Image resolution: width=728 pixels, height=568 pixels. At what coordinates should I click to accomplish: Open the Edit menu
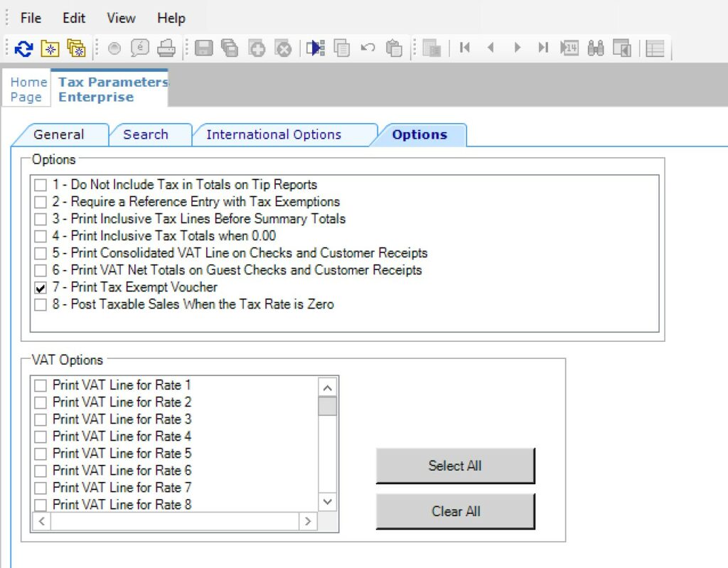[74, 18]
